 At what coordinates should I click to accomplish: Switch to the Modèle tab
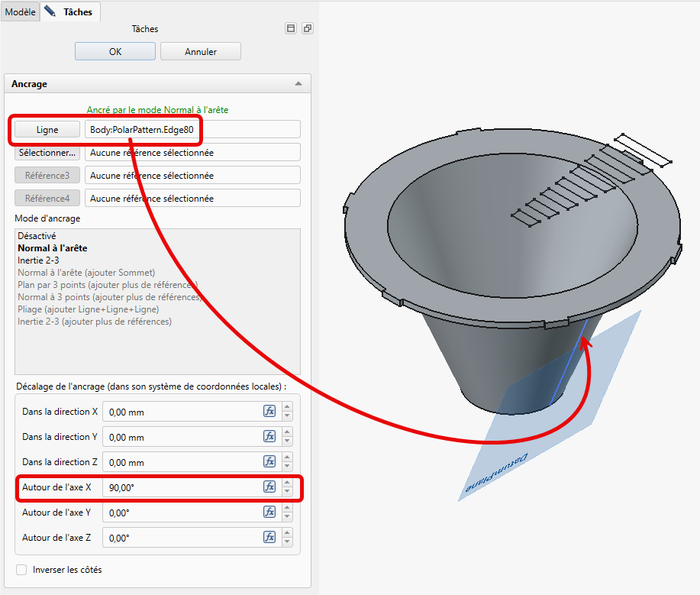pyautogui.click(x=20, y=12)
